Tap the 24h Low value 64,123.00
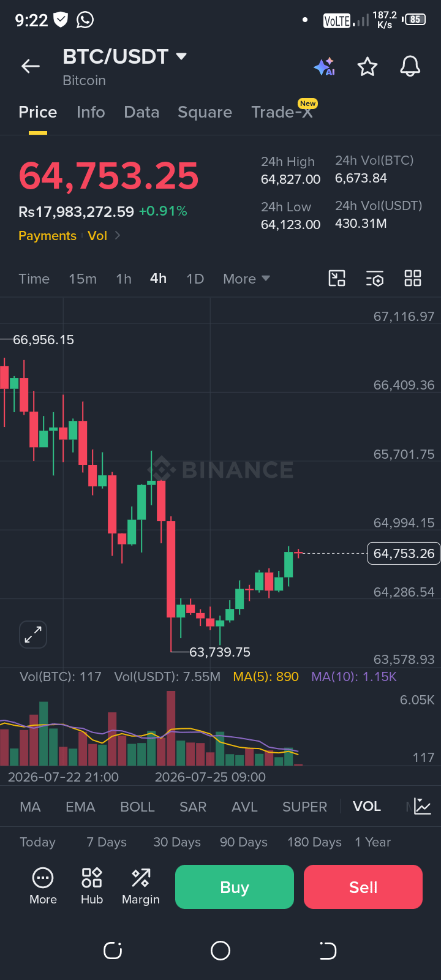Image resolution: width=441 pixels, height=980 pixels. 291,225
